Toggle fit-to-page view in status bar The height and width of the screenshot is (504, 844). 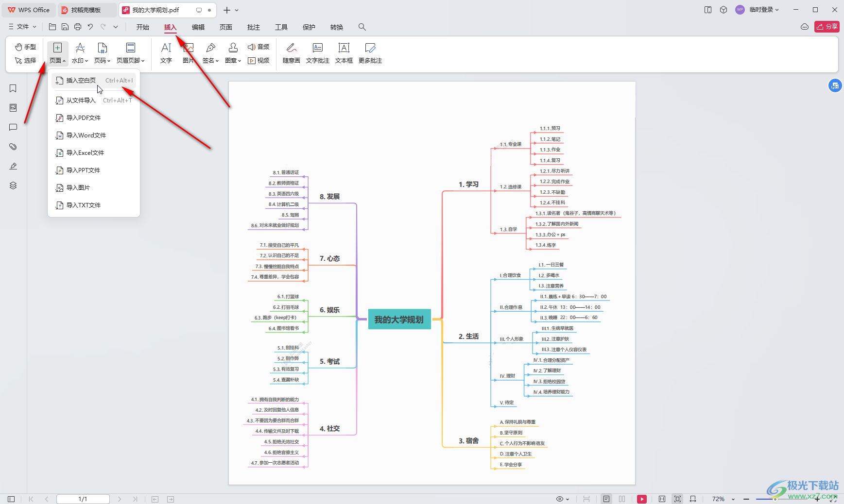point(677,499)
